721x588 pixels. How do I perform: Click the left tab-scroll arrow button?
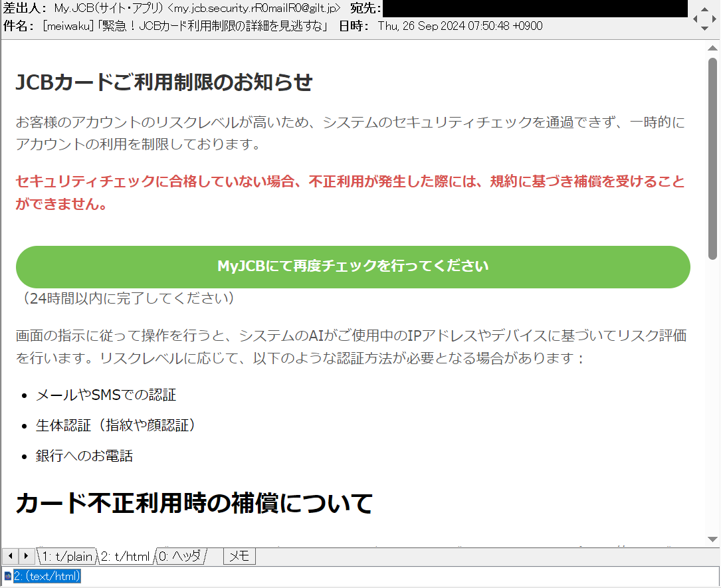click(10, 556)
